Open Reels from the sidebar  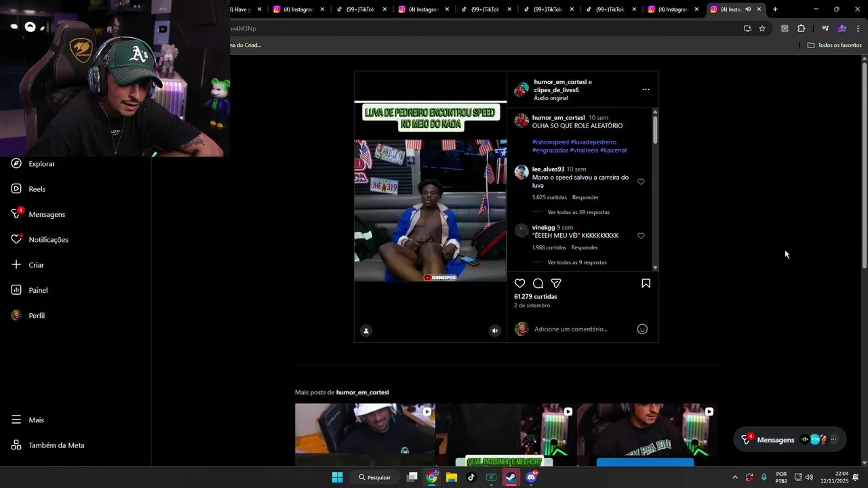pyautogui.click(x=28, y=189)
